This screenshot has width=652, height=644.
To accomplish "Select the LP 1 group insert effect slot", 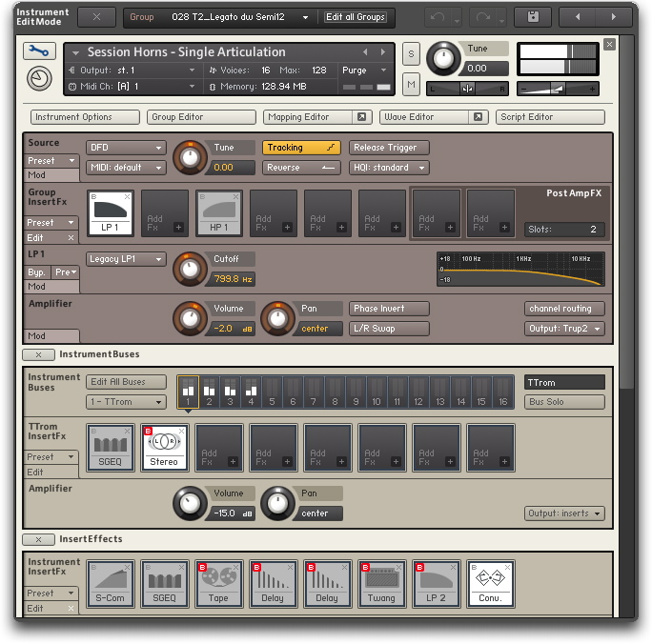I will (x=111, y=213).
